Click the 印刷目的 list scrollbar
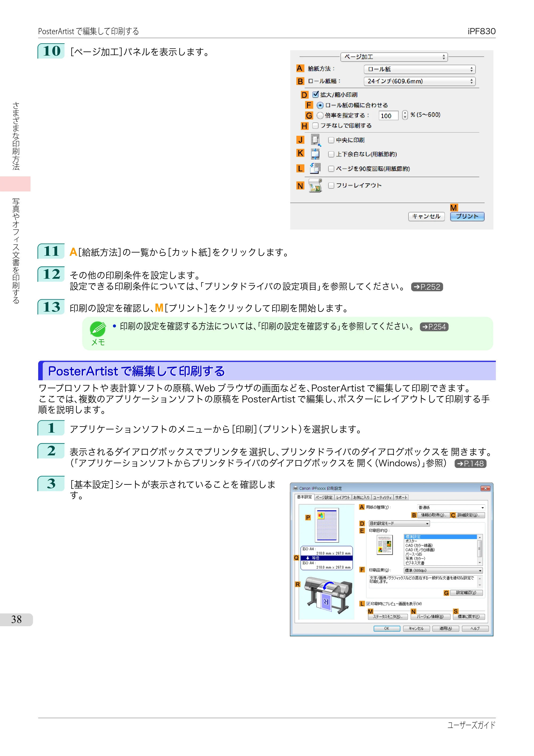 pyautogui.click(x=479, y=550)
